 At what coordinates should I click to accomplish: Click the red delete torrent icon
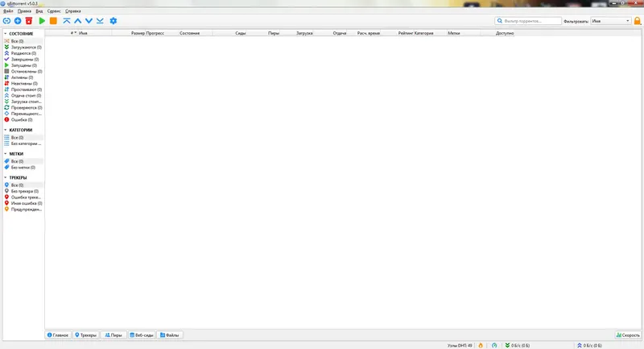29,21
